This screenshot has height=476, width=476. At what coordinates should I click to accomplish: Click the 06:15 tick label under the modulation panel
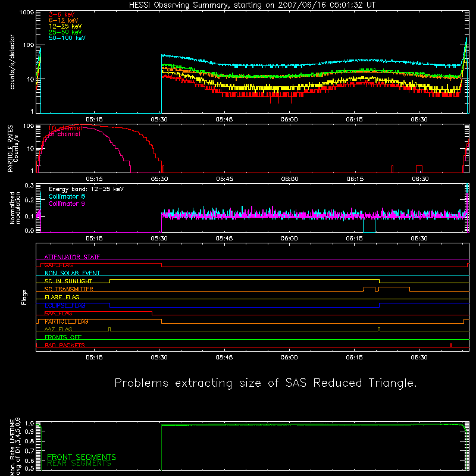click(x=354, y=239)
